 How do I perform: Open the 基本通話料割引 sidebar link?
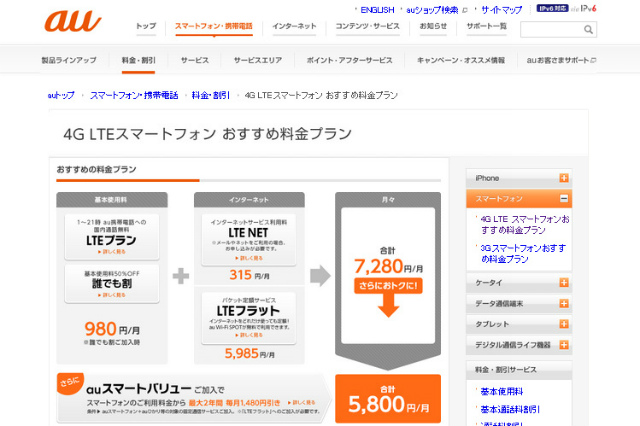[x=510, y=409]
